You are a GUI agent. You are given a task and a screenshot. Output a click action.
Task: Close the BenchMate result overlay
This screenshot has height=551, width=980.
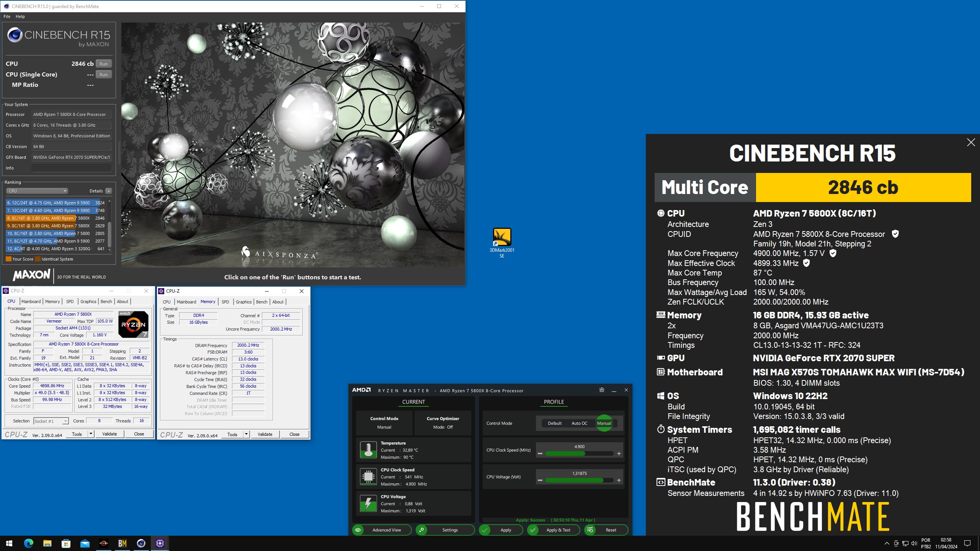tap(971, 142)
